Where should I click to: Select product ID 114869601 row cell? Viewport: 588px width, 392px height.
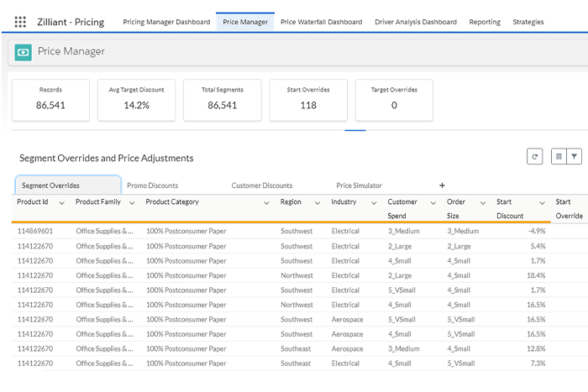click(x=35, y=231)
